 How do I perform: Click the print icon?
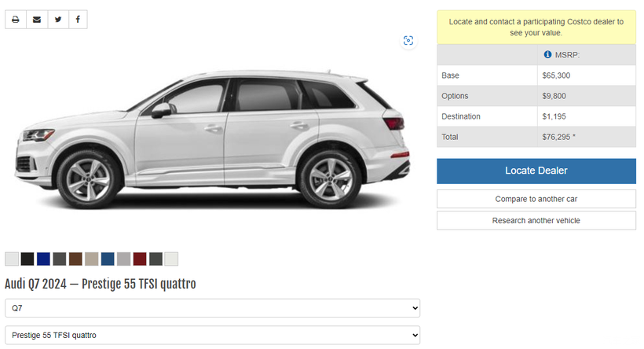pyautogui.click(x=16, y=20)
